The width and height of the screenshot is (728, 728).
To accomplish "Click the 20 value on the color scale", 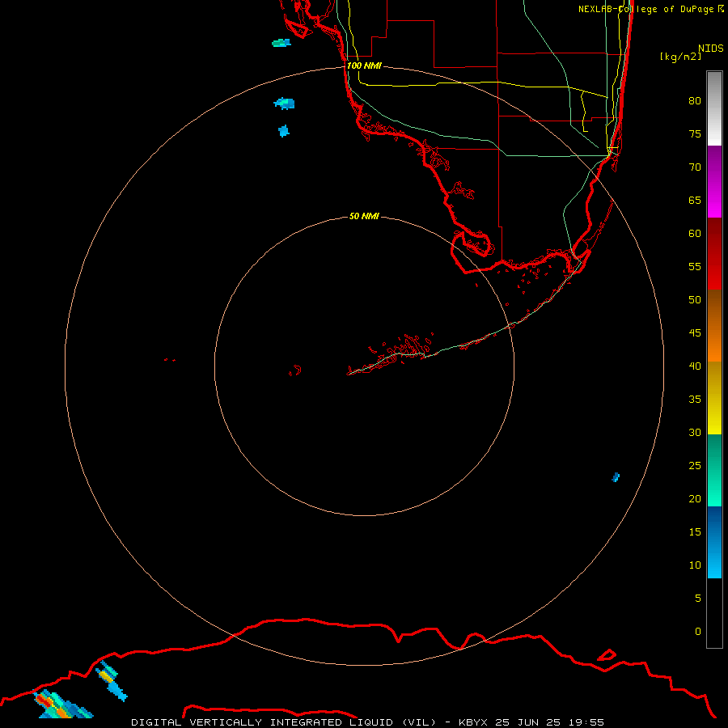I will (x=695, y=498).
